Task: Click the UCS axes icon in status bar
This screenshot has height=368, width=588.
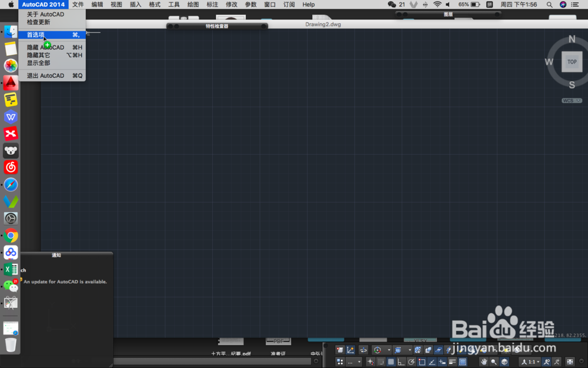Action: tap(350, 350)
